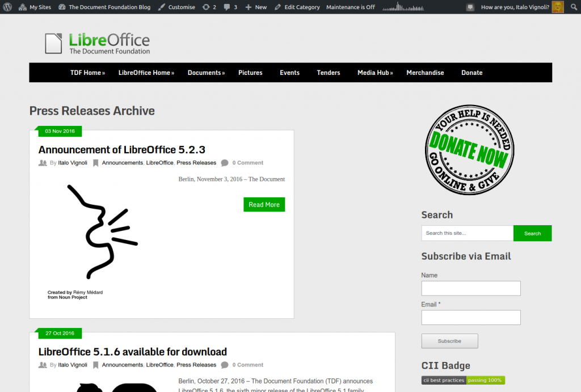Select the Tenders navigation item
581x392 pixels.
(x=329, y=73)
